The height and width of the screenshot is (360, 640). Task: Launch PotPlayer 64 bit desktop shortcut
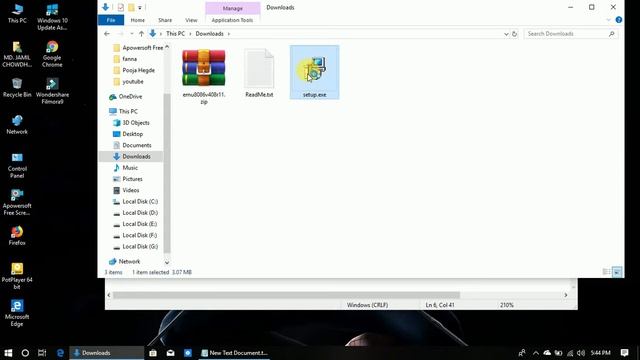point(17,276)
